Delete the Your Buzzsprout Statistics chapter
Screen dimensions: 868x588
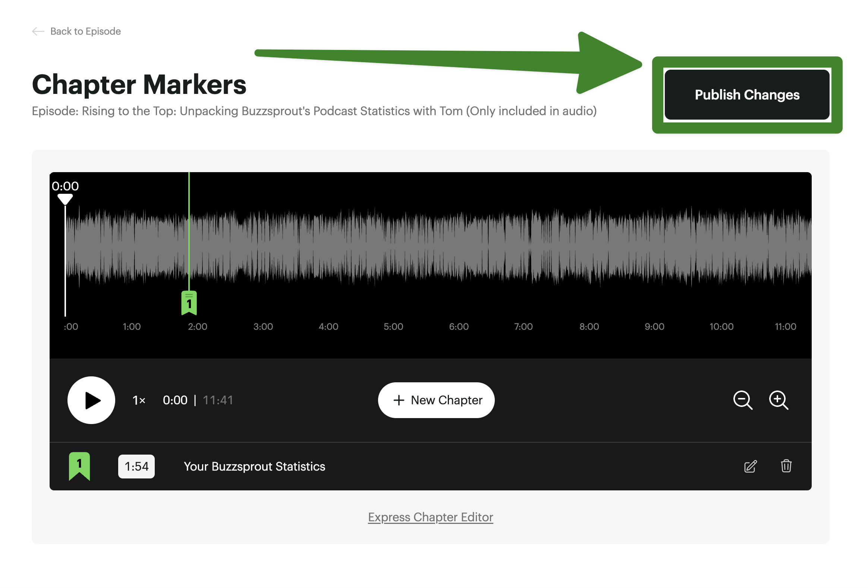[x=786, y=466]
